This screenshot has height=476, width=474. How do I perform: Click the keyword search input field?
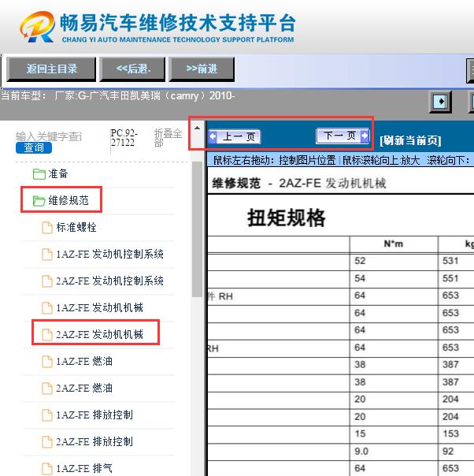[49, 136]
